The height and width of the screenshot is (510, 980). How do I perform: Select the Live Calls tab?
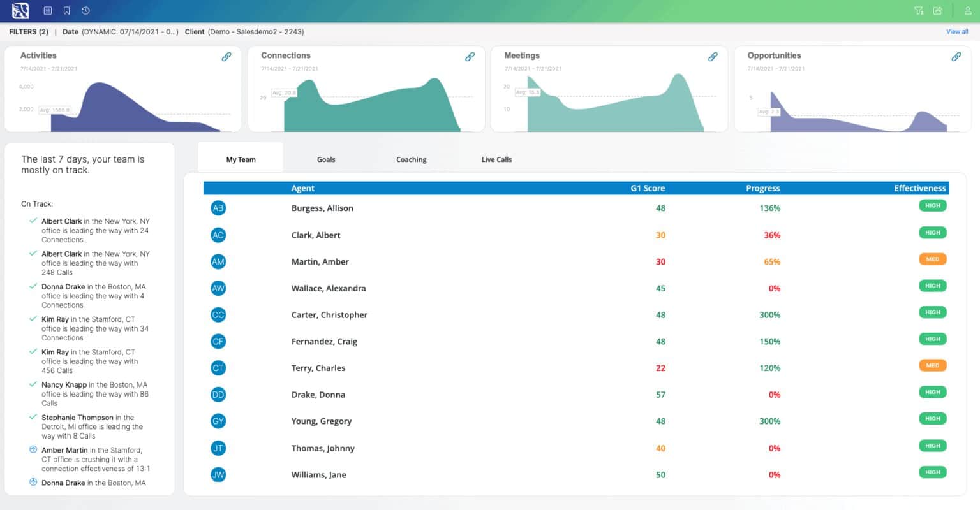click(x=496, y=159)
